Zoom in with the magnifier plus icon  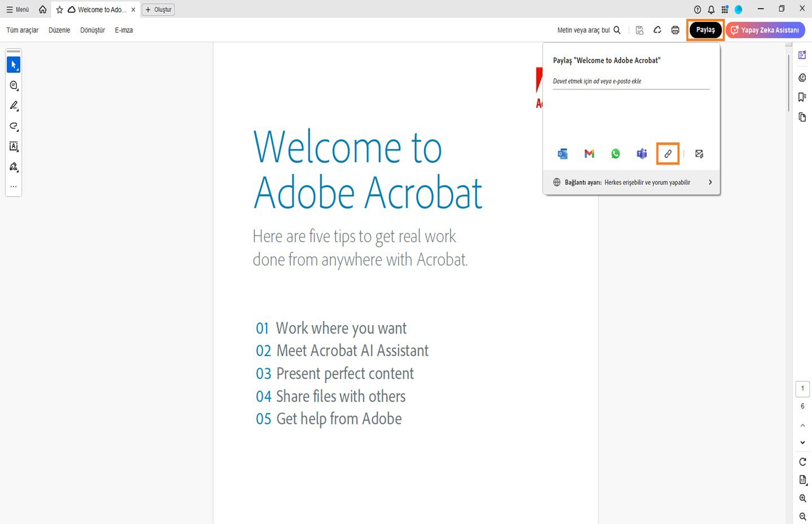[803, 499]
